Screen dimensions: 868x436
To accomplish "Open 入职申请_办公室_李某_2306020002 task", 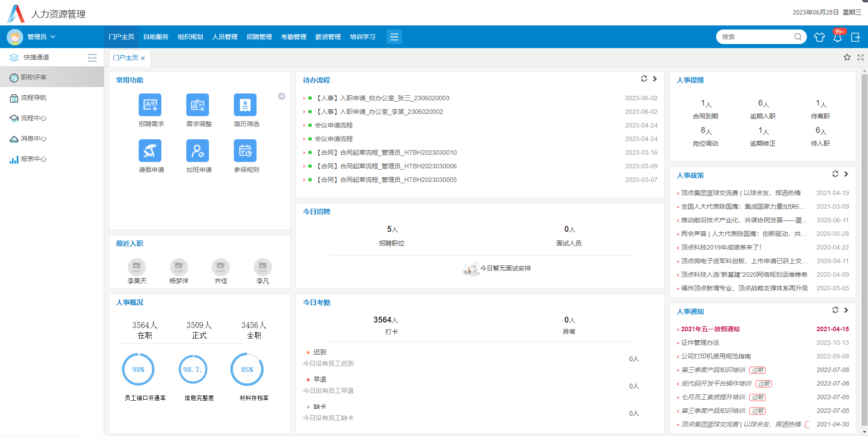I will (x=379, y=112).
